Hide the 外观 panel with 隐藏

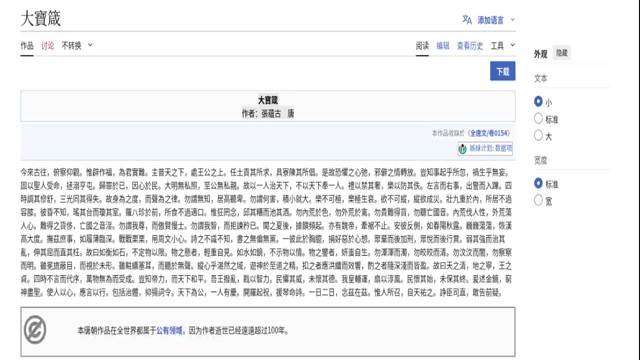pos(562,53)
